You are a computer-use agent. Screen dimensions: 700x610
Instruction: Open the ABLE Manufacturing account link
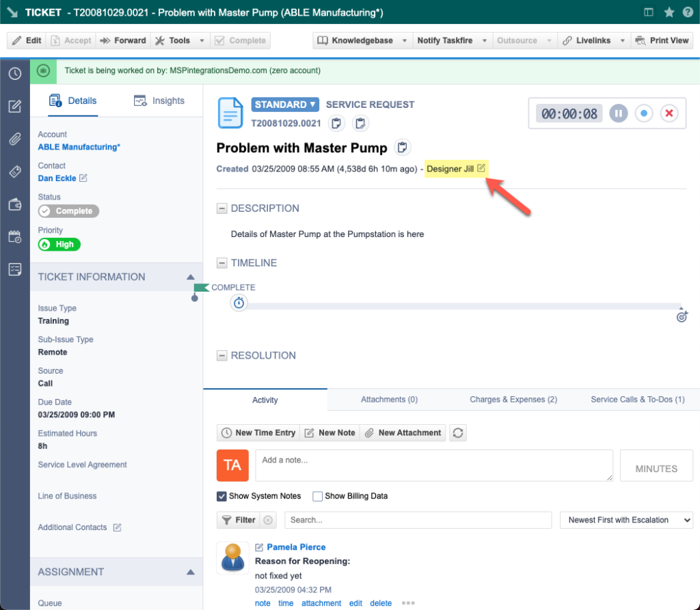pos(79,147)
